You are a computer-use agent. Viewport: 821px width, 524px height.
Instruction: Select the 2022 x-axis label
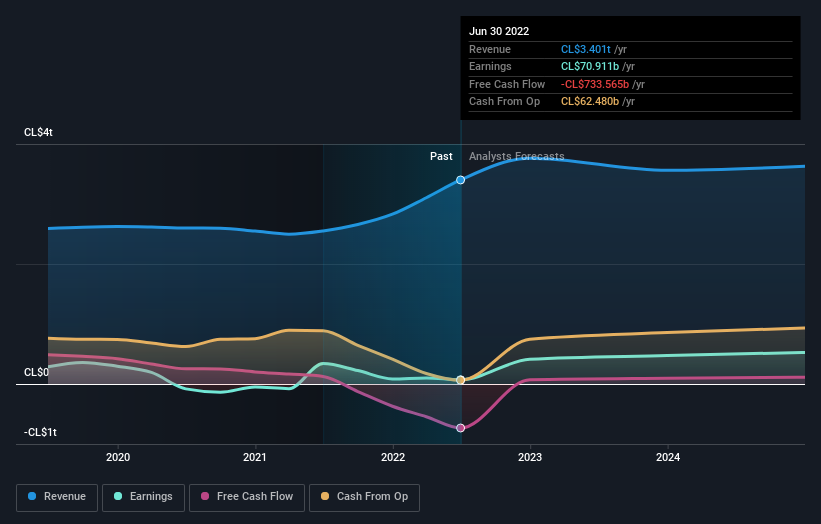click(393, 457)
